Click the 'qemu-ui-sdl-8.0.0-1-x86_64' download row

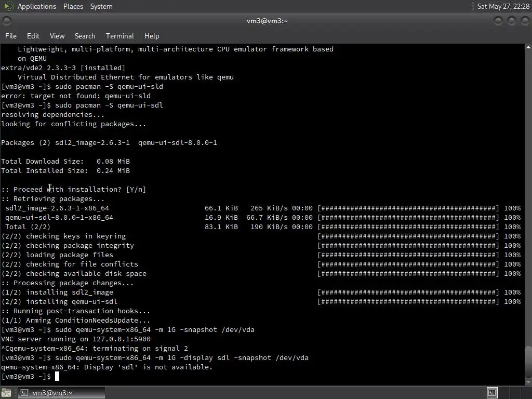[262, 218]
